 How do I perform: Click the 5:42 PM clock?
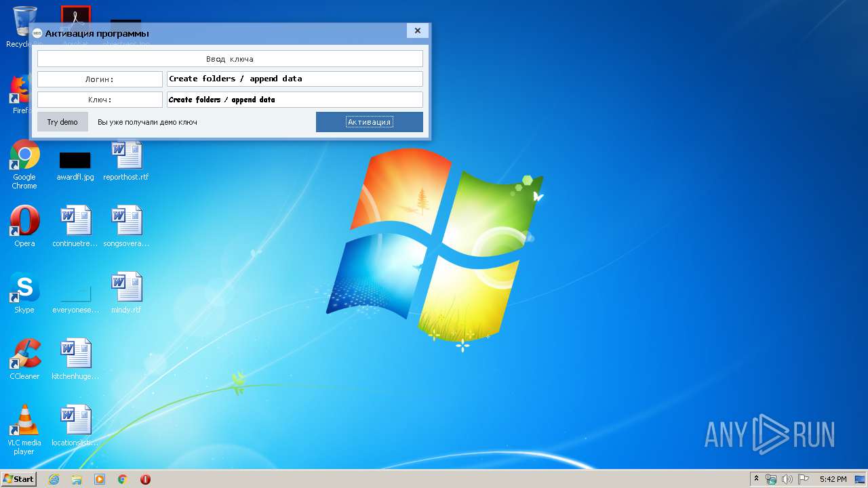click(x=833, y=479)
